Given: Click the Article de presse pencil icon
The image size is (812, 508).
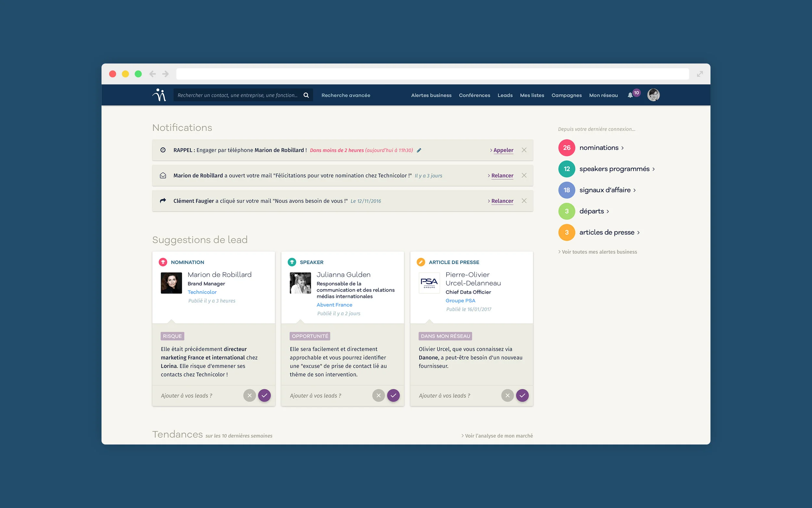Looking at the screenshot, I should (x=421, y=262).
